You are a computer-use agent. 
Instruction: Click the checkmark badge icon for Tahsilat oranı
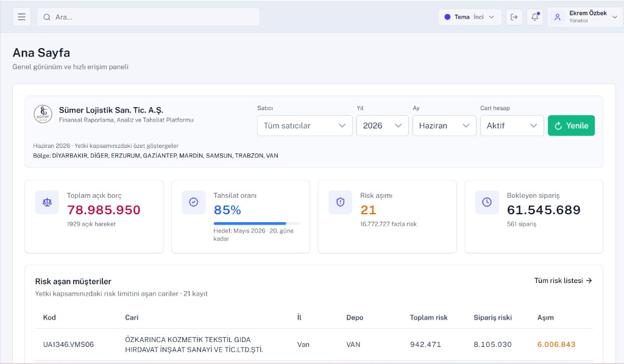coord(193,202)
